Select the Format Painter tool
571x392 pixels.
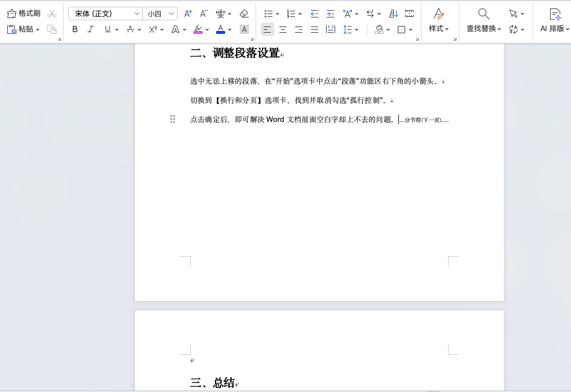click(23, 13)
